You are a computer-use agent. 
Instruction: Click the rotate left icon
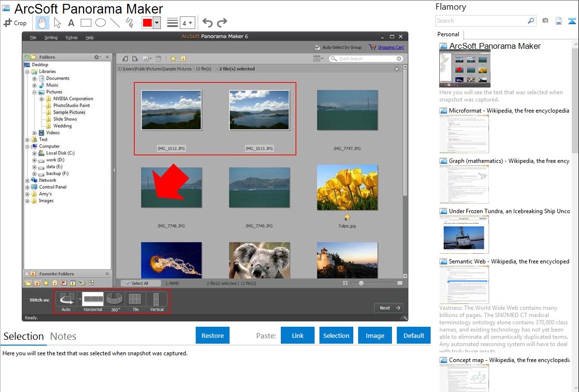(x=125, y=58)
